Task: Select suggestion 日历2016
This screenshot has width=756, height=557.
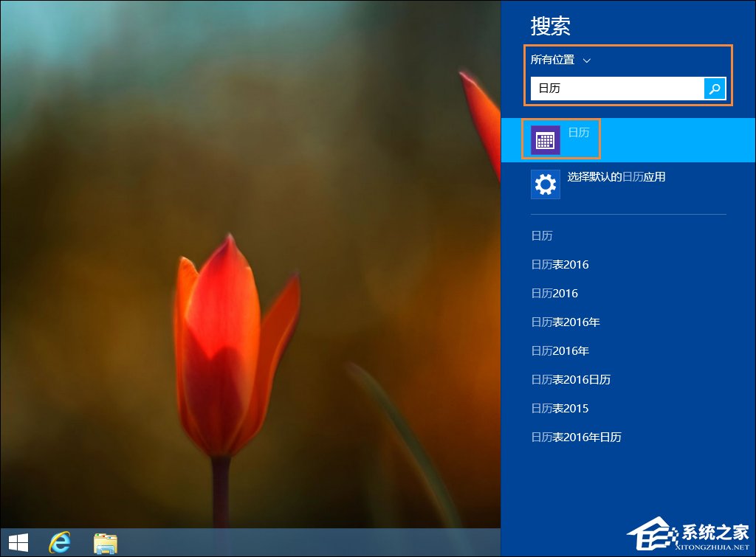Action: (x=554, y=293)
